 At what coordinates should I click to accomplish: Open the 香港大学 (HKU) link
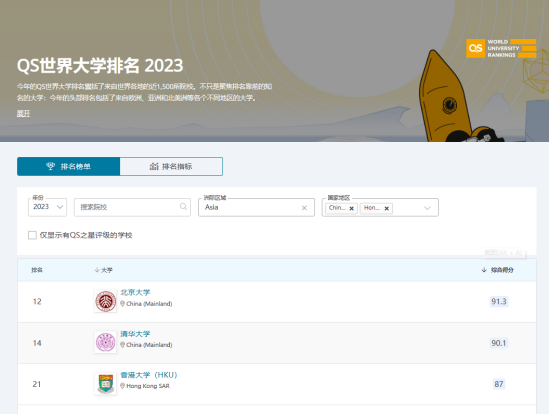tap(149, 375)
